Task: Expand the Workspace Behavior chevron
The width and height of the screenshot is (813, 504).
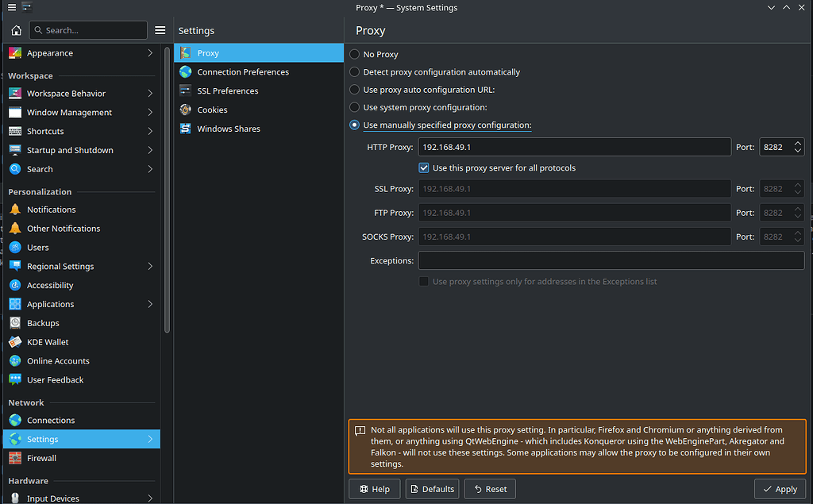Action: click(x=150, y=94)
